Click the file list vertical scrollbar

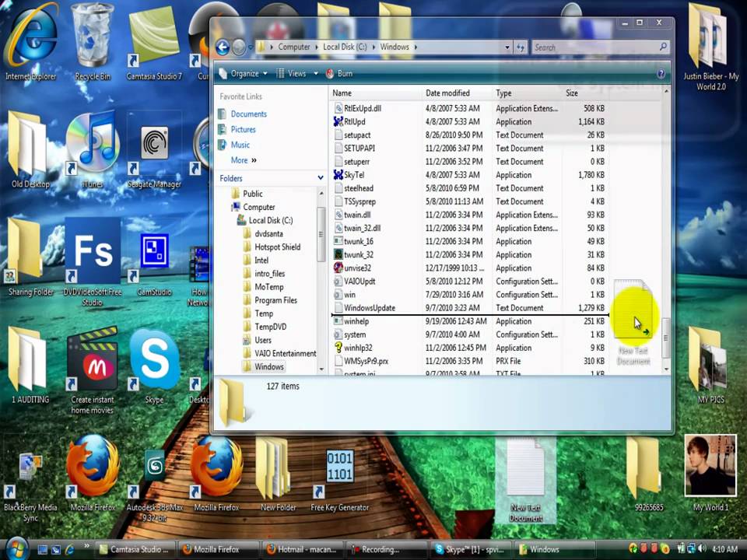pyautogui.click(x=666, y=233)
